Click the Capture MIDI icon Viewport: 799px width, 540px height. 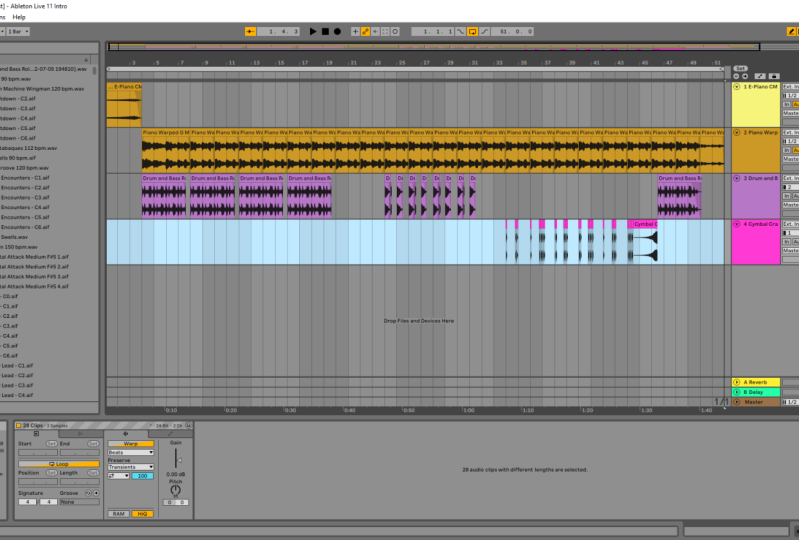[x=385, y=32]
